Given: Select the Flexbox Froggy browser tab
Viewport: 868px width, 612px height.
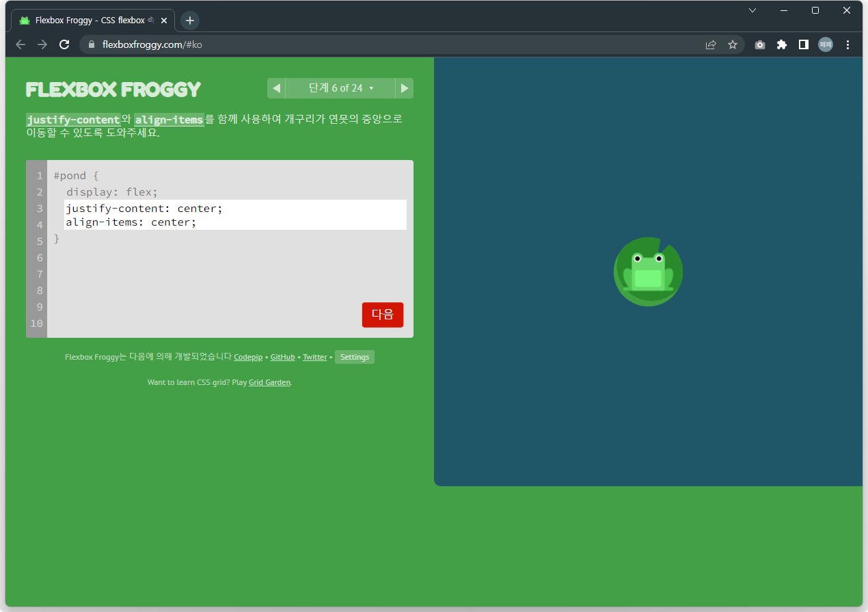Looking at the screenshot, I should 93,21.
